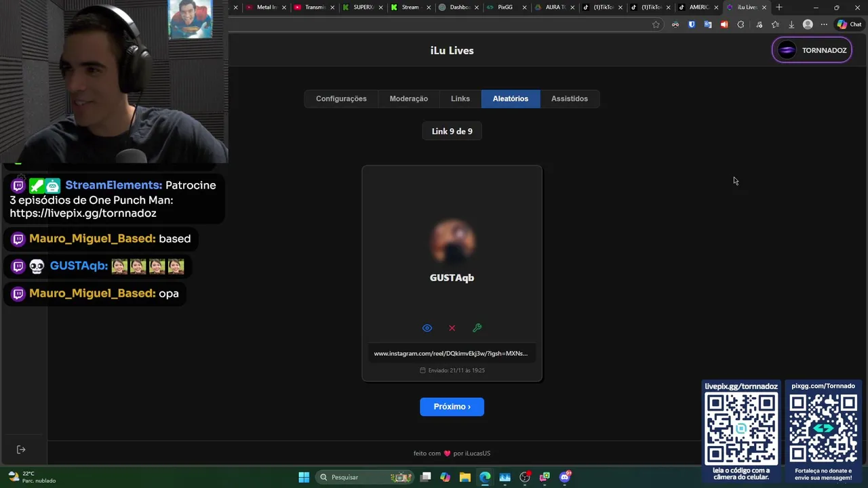
Task: Open the pink chat app in the taskbar
Action: point(545,477)
